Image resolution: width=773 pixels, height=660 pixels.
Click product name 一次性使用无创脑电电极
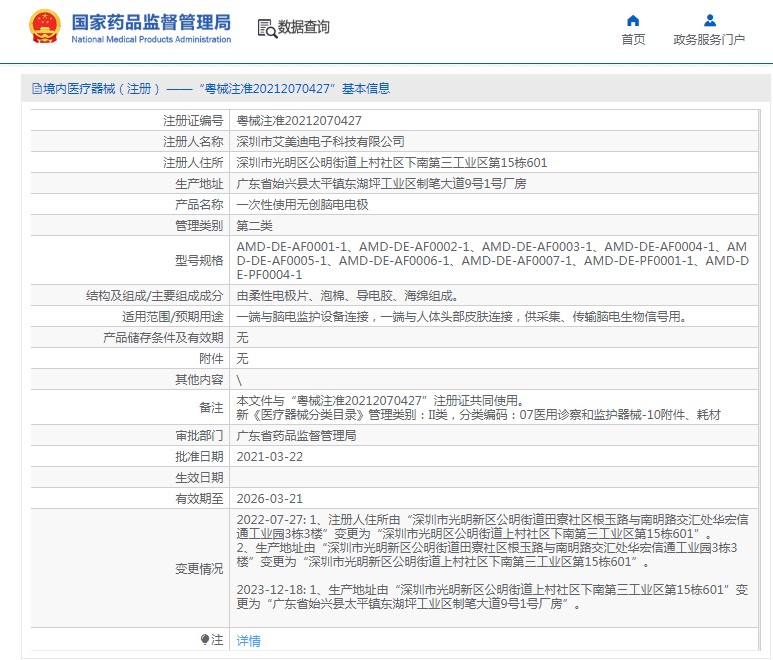tap(302, 205)
